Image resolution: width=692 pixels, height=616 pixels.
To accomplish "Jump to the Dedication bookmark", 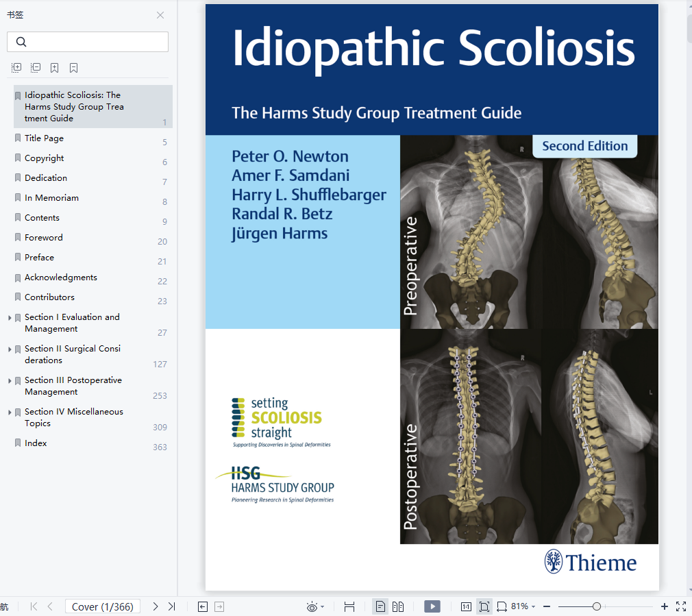I will [x=46, y=178].
